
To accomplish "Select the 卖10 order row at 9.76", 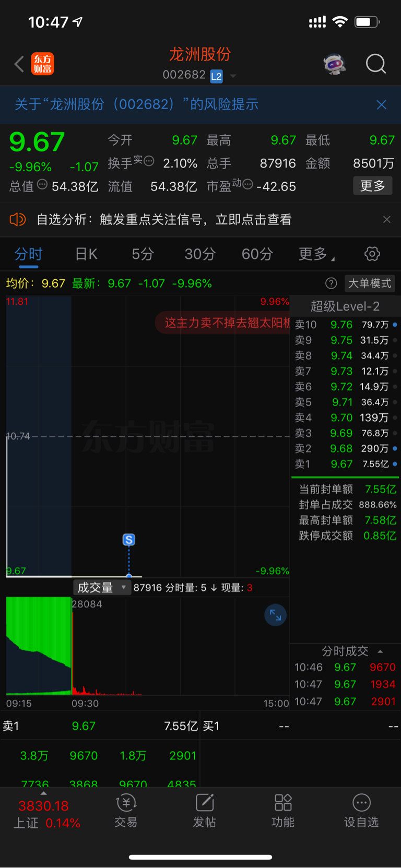I will pos(345,325).
